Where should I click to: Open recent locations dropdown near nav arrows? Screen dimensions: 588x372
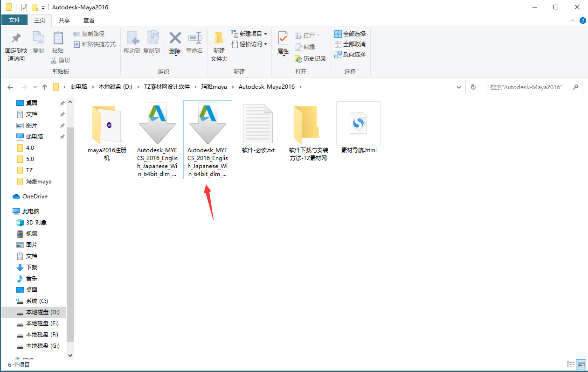coord(35,87)
